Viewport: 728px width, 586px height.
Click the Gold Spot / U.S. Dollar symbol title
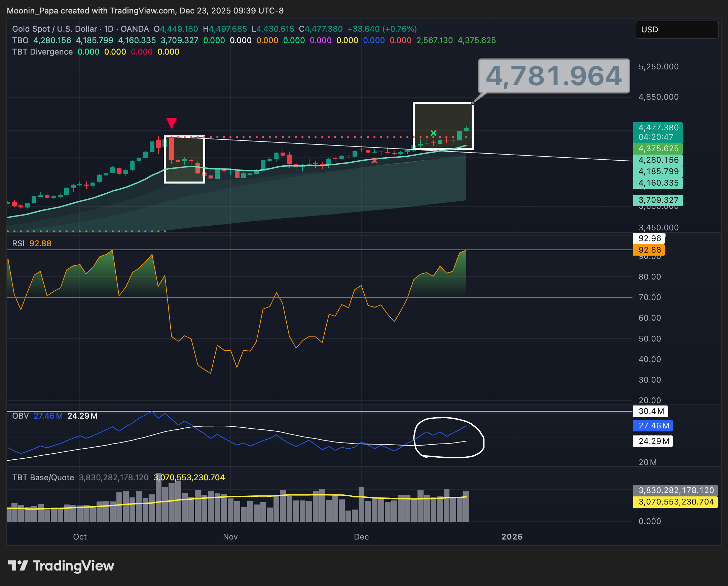click(54, 29)
